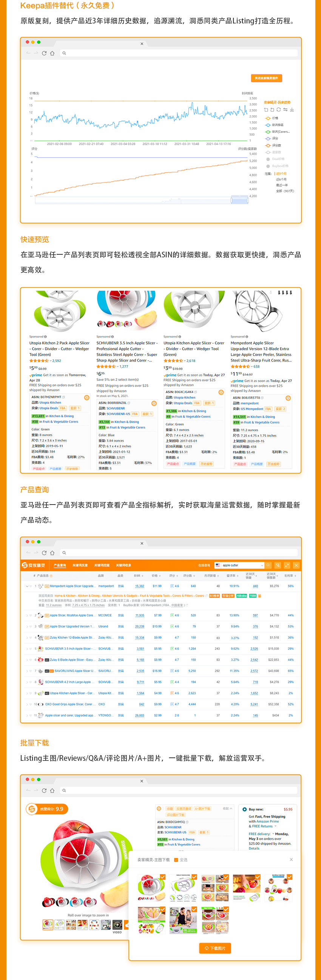Click the 关闭卖家精灵插件 button
The image size is (321, 980).
[266, 78]
